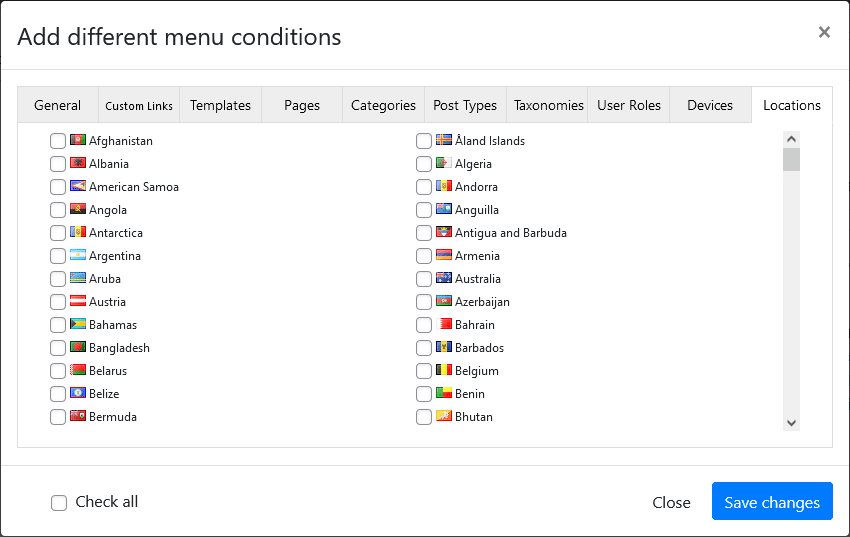Image resolution: width=850 pixels, height=537 pixels.
Task: Dismiss dialog with the X button
Action: tap(824, 33)
